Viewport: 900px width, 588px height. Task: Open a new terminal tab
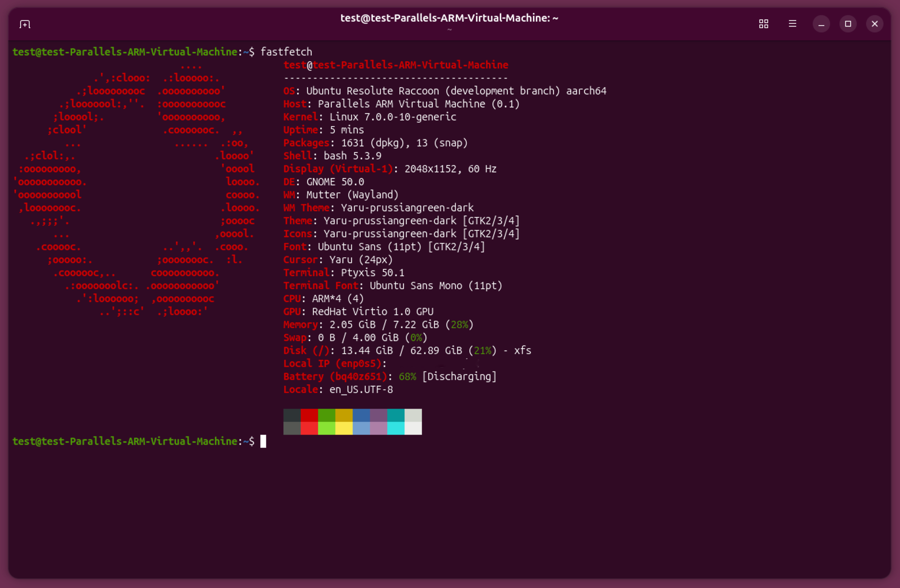[x=25, y=24]
